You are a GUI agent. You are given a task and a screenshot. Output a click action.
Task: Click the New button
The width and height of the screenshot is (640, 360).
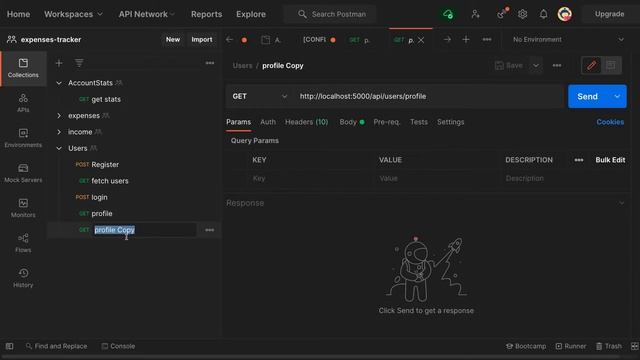click(x=173, y=40)
